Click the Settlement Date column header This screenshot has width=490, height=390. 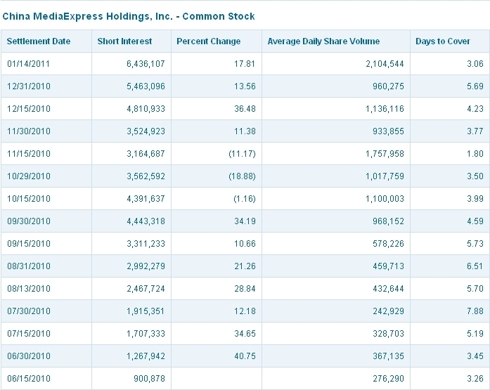pos(39,41)
